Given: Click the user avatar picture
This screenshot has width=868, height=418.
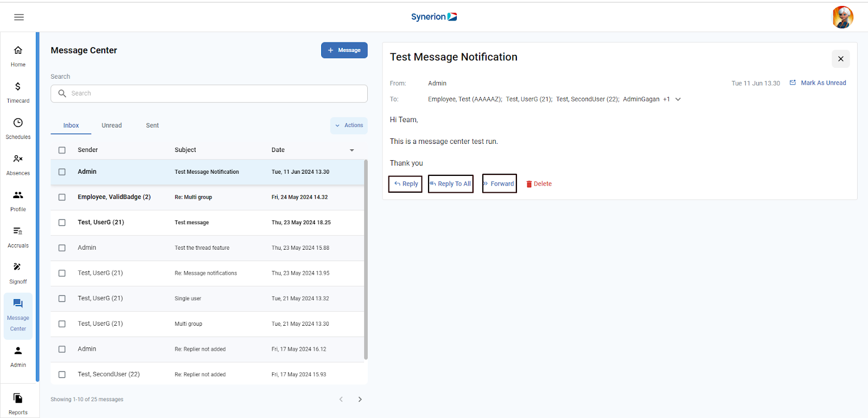Looking at the screenshot, I should pos(843,17).
